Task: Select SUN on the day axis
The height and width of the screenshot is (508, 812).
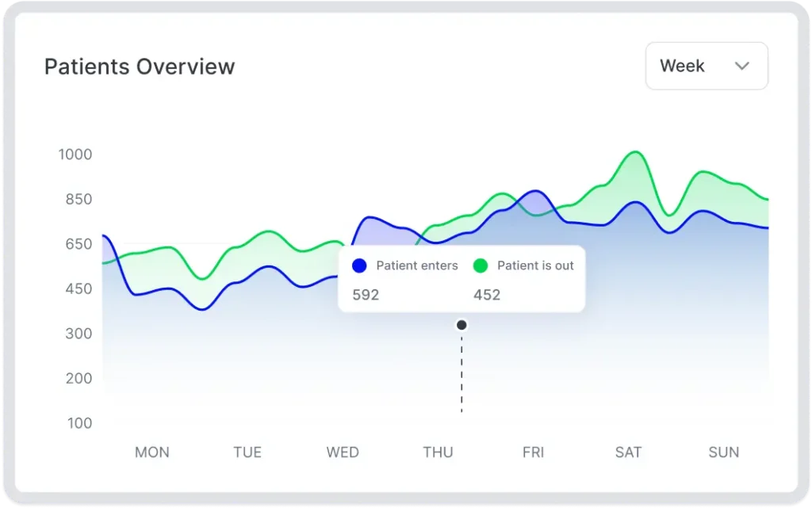Action: pos(723,453)
